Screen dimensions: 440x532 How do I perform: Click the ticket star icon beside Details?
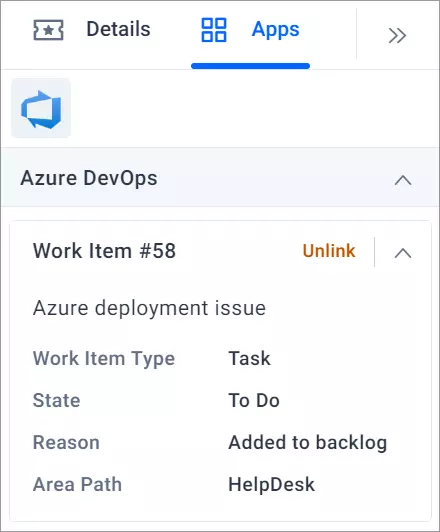(48, 30)
